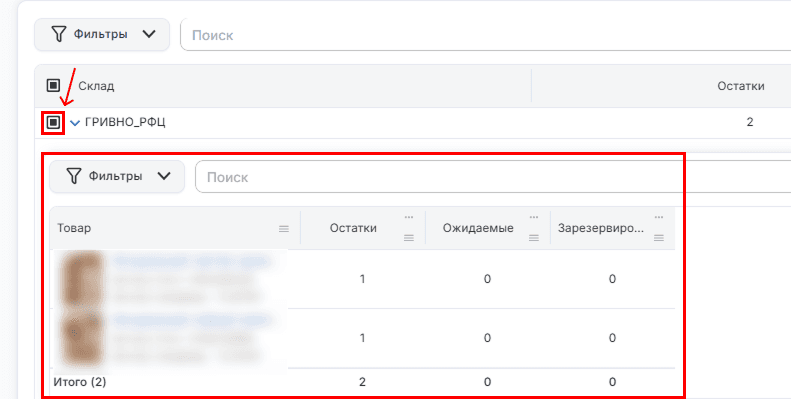Click the Итого (2) totals label
791x399 pixels.
pos(80,382)
